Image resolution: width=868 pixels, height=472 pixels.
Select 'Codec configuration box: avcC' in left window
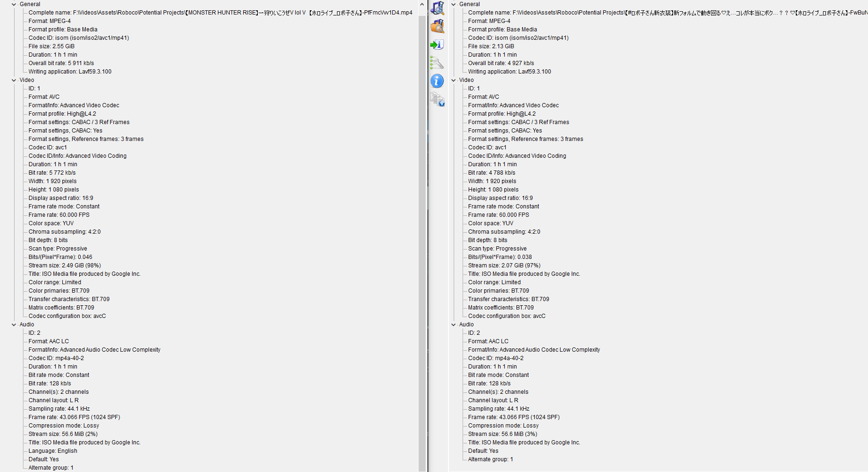67,316
